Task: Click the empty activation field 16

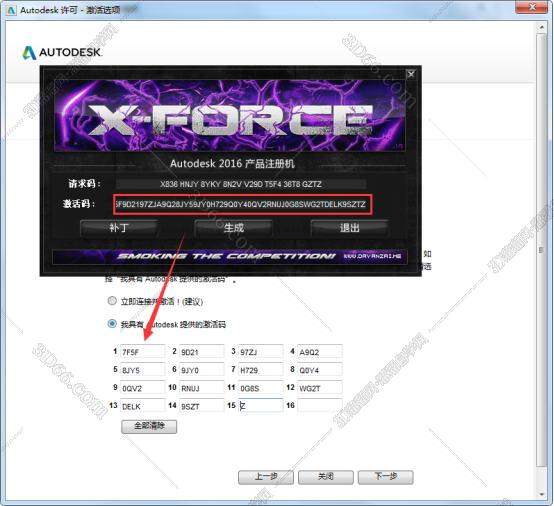Action: [x=320, y=406]
